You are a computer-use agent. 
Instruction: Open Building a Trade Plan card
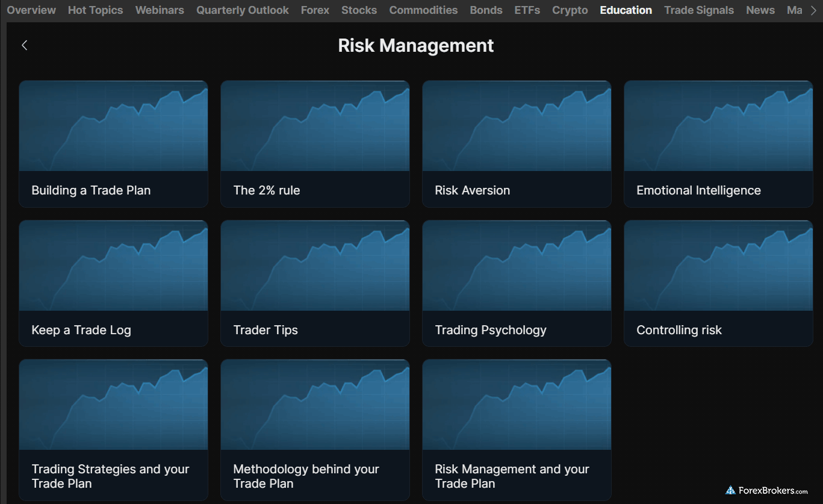coord(113,144)
